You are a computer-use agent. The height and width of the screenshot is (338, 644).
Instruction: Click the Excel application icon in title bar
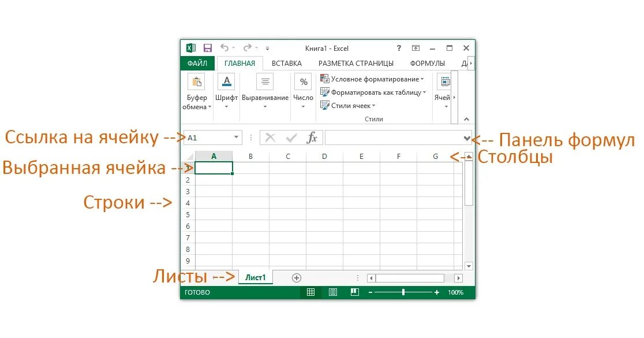pyautogui.click(x=191, y=48)
